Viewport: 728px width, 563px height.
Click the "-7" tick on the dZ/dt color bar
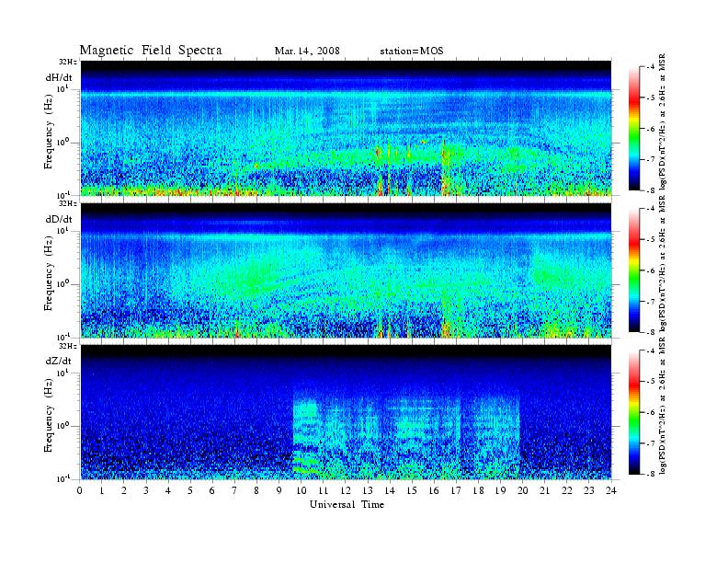[652, 443]
